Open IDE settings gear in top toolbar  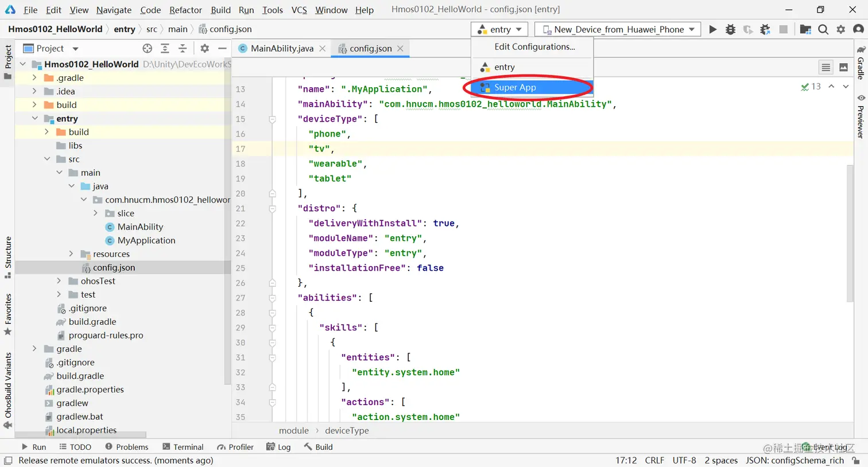[841, 29]
